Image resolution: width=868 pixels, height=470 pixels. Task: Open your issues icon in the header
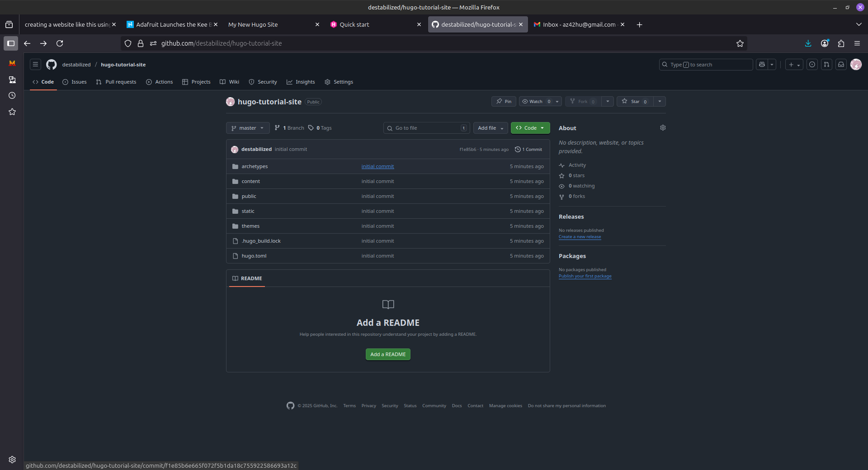tap(812, 64)
